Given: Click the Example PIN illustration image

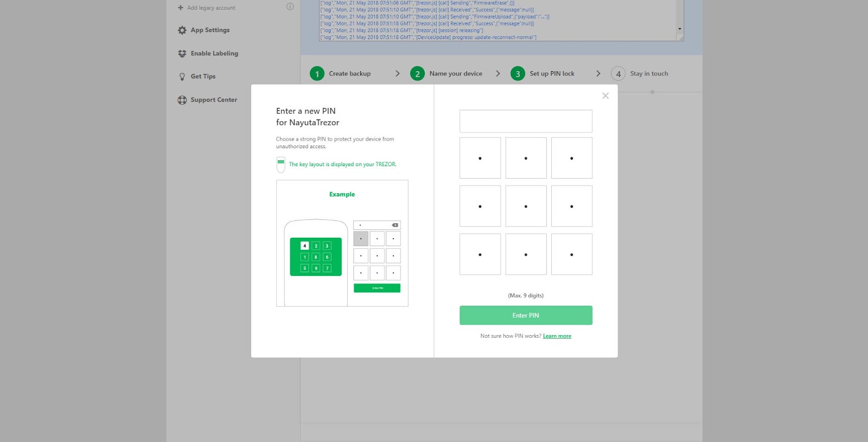Looking at the screenshot, I should pyautogui.click(x=342, y=243).
